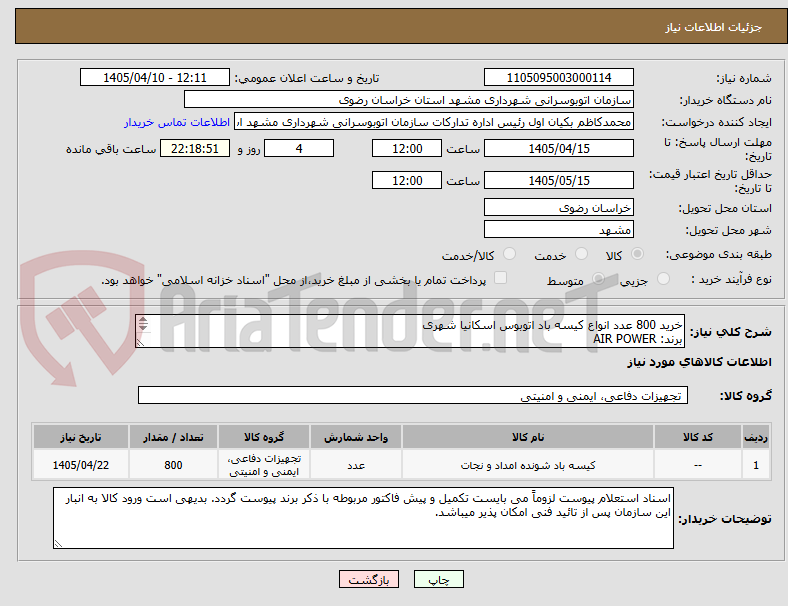Click the چاپ print button
Viewport: 788px width, 606px height.
(439, 579)
